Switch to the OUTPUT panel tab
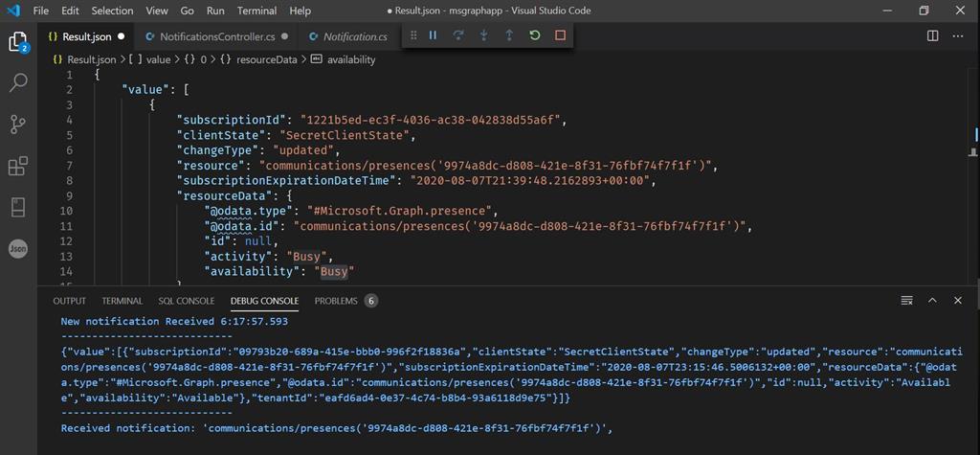This screenshot has width=980, height=455. 69,301
